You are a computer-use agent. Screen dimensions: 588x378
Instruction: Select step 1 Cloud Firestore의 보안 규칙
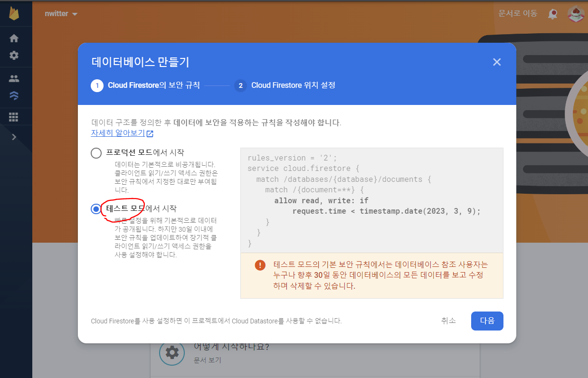pyautogui.click(x=145, y=85)
